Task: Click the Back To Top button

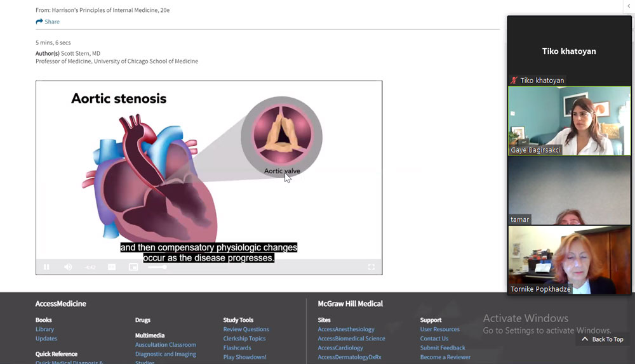Action: point(602,339)
